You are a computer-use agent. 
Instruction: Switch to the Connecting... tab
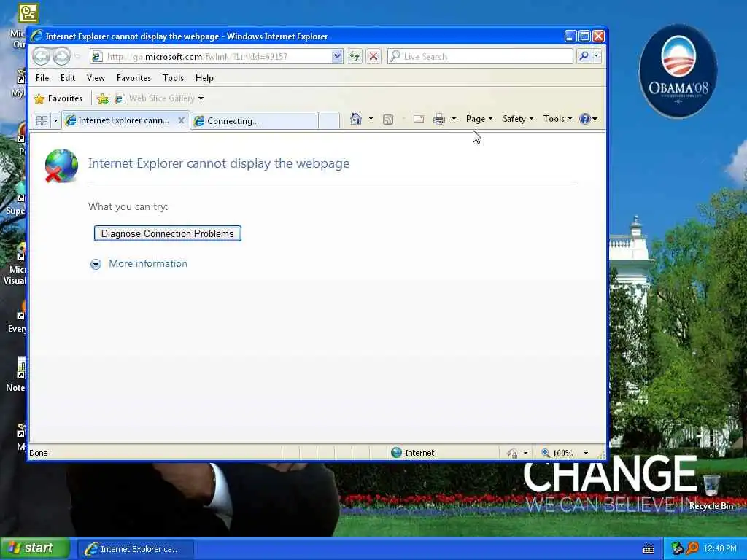[254, 120]
